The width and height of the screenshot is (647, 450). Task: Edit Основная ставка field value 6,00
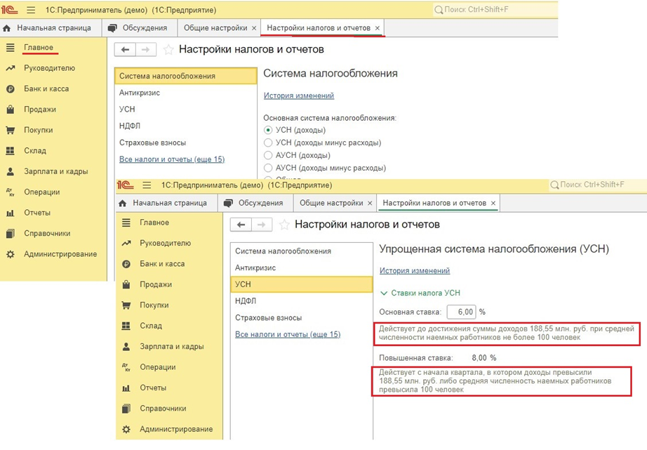461,312
